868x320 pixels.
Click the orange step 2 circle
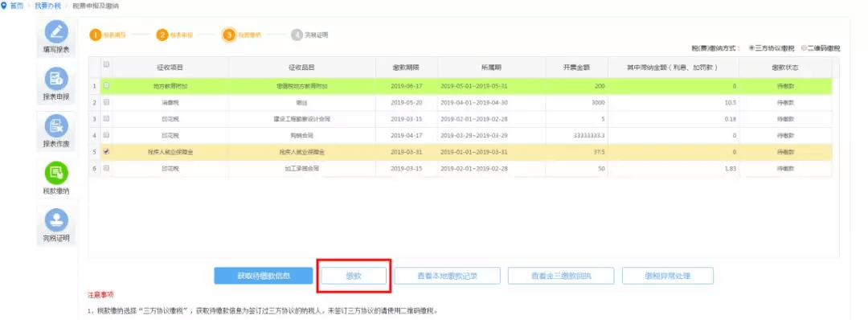[x=162, y=35]
